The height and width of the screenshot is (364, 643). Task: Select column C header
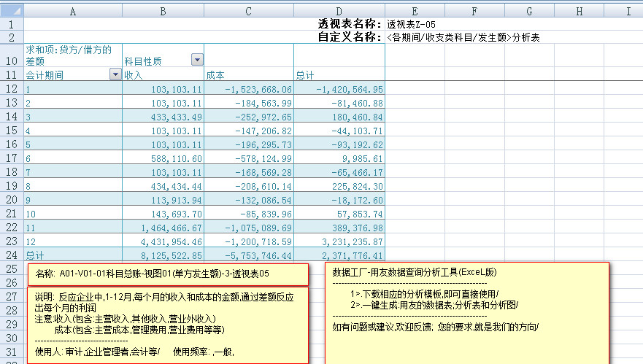(x=248, y=11)
